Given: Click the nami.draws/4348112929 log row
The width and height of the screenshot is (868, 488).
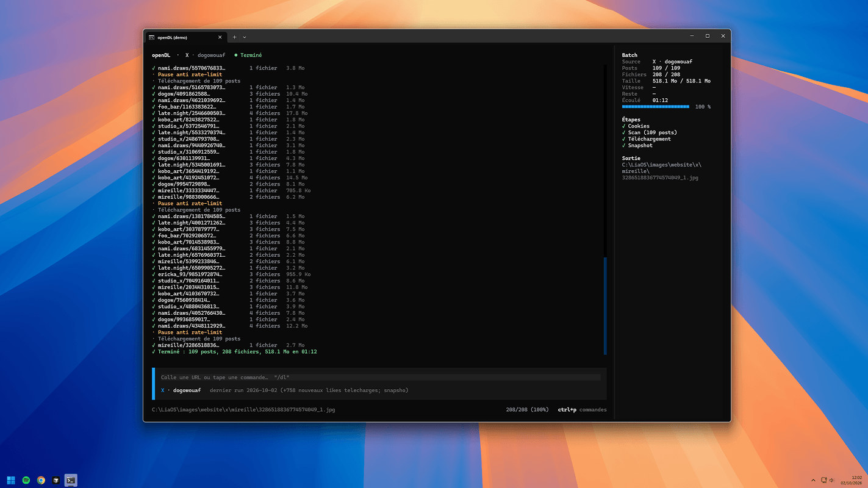Looking at the screenshot, I should coord(229,326).
